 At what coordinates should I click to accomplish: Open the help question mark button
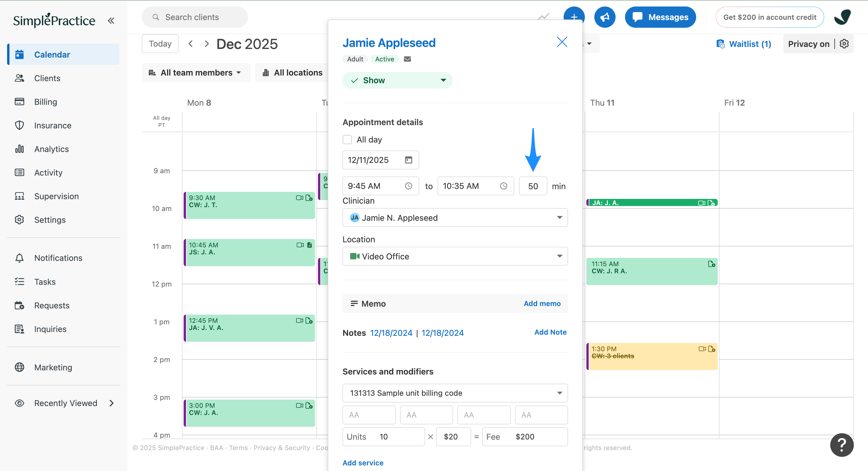coord(842,445)
